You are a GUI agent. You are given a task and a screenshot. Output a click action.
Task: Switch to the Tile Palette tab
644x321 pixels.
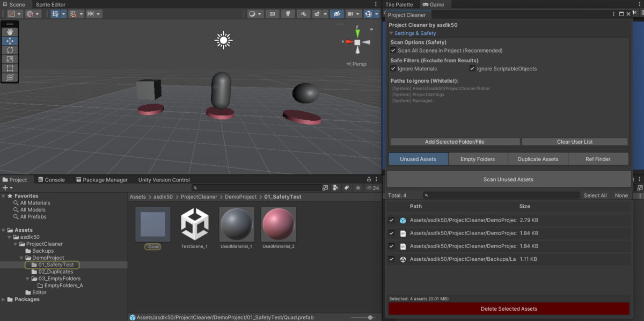click(400, 4)
